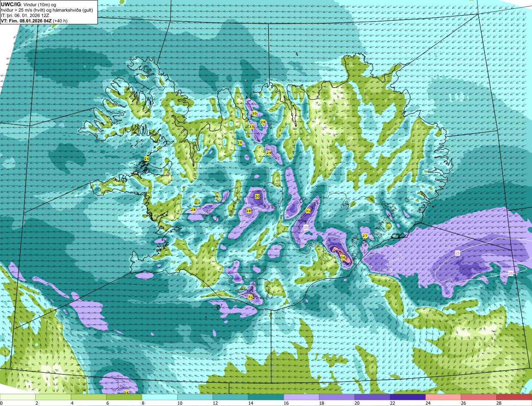
Task: Pick the 22–24 m/s dark indigo legend swatch
Action: [x=408, y=397]
